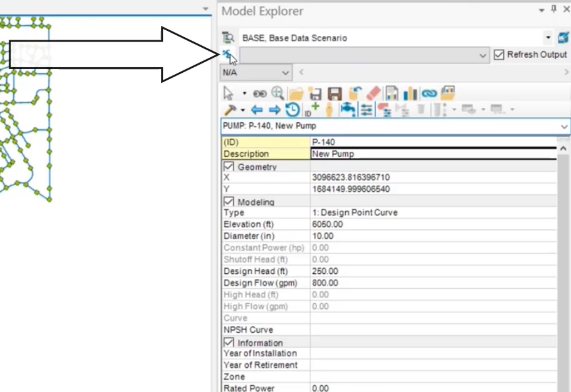
Task: Toggle the Modeling section checkbox
Action: coord(229,201)
